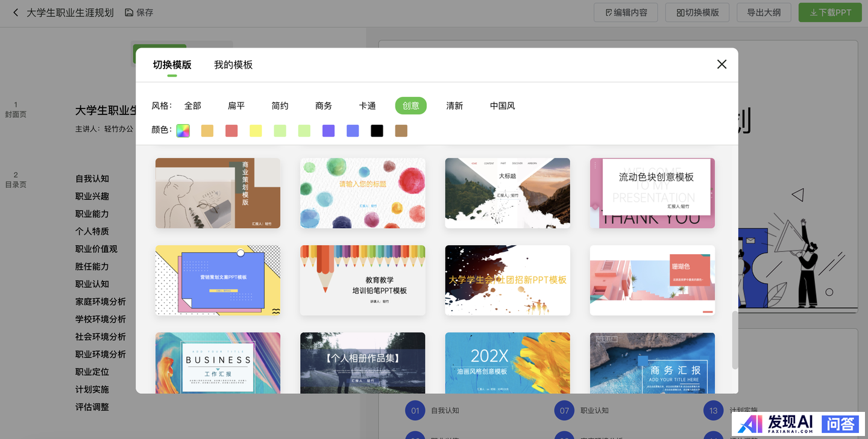Screen dimensions: 868x439
Task: Pick the 商业策划模版 brown template
Action: [218, 193]
